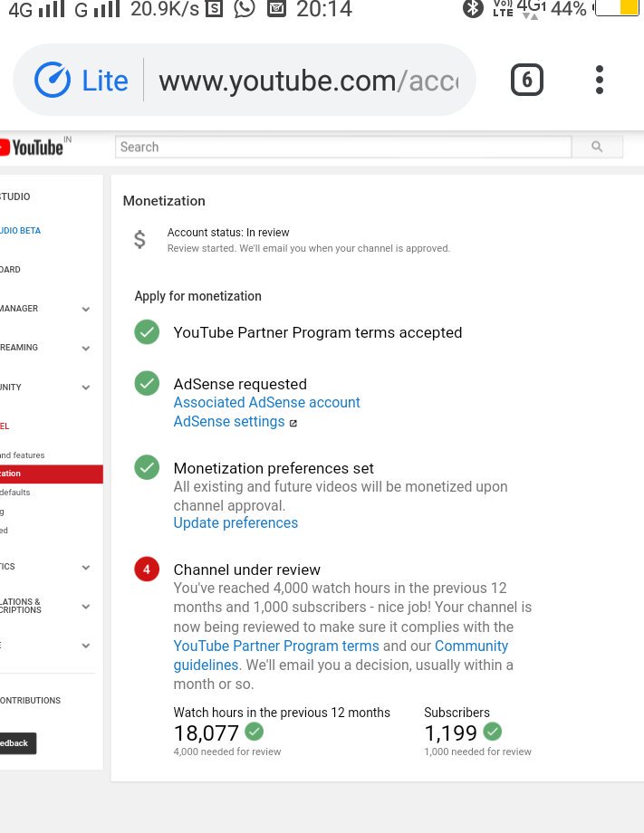Focus the YouTube Search input field
The width and height of the screenshot is (644, 833).
pyautogui.click(x=343, y=147)
